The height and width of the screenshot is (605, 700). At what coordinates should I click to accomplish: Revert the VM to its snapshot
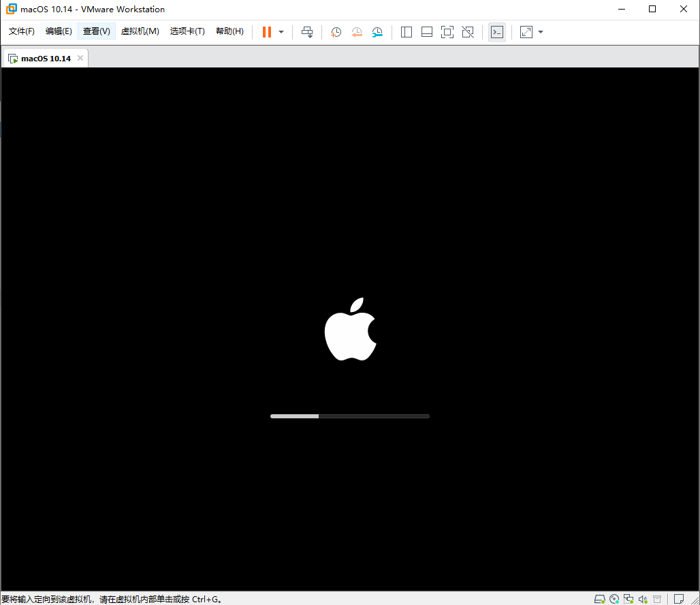(x=357, y=31)
